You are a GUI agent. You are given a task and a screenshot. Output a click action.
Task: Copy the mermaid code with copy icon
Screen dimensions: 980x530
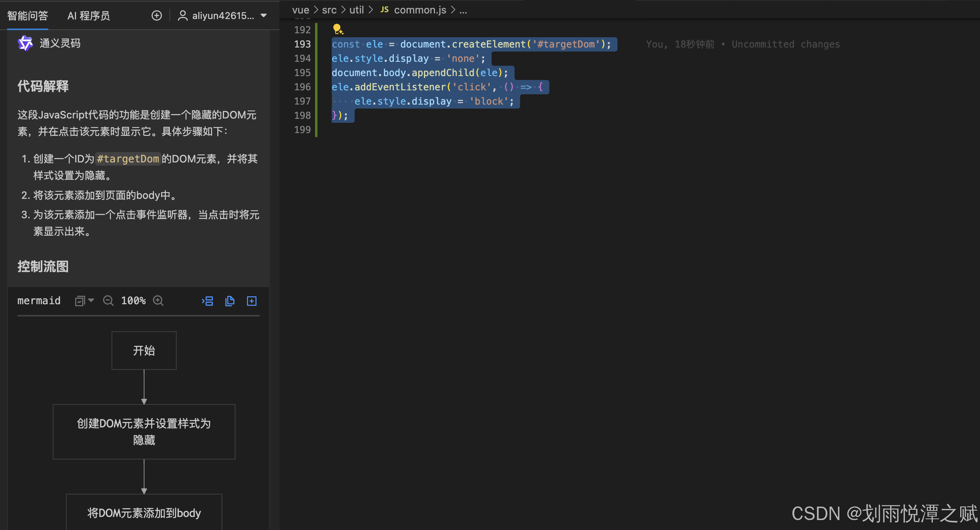click(230, 301)
